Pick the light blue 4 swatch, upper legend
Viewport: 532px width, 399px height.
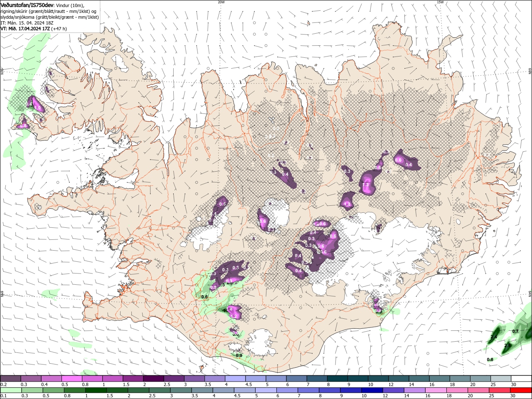click(235, 379)
